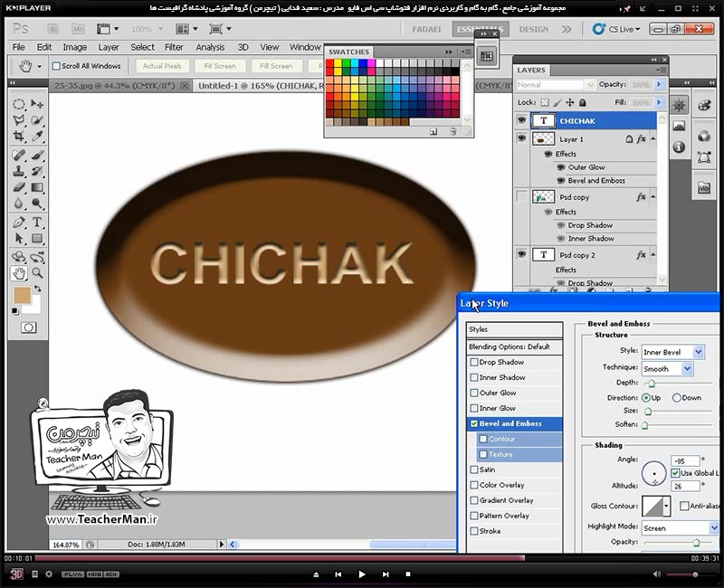The height and width of the screenshot is (588, 724).
Task: Switch to the DESIGN workspace
Action: click(533, 30)
